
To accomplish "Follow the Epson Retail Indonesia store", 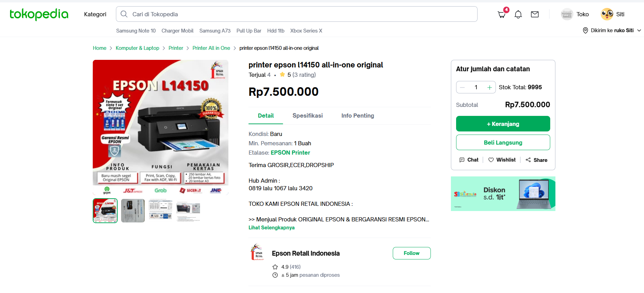I will pyautogui.click(x=411, y=253).
